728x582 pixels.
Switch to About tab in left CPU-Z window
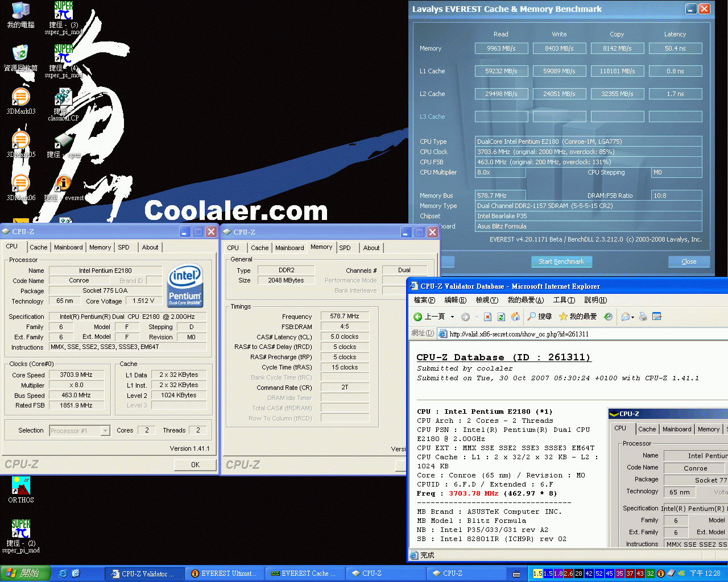coord(150,247)
